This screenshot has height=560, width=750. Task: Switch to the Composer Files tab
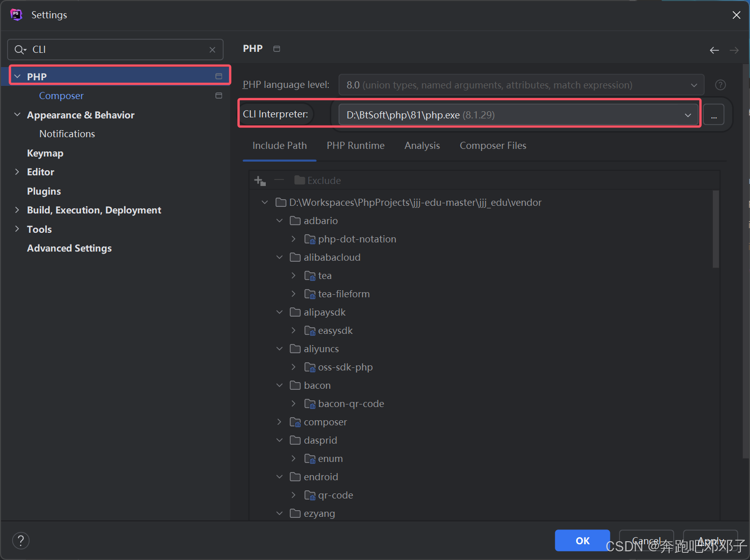point(493,146)
